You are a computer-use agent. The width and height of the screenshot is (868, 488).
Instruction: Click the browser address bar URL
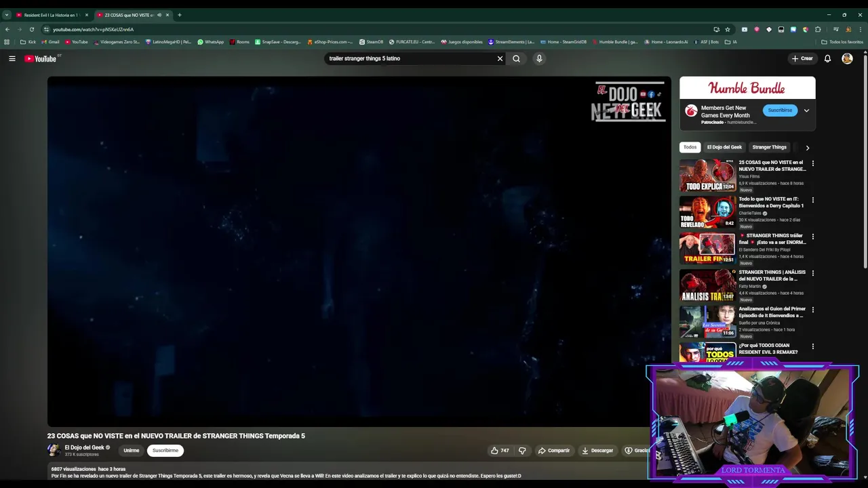point(94,30)
